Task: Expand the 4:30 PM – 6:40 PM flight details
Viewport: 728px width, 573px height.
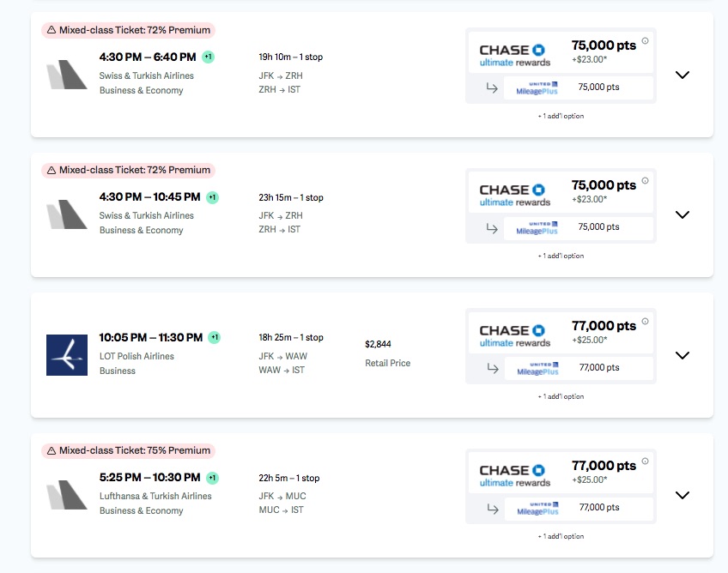Action: click(x=682, y=75)
